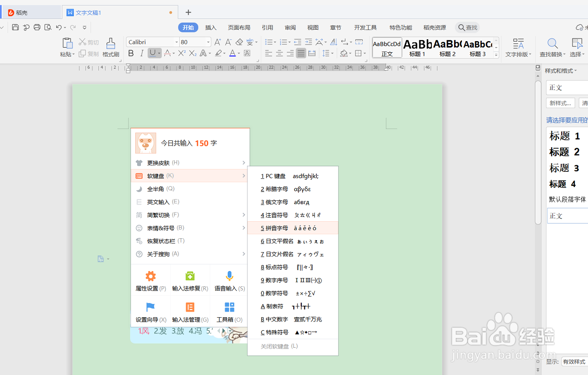
Task: Toggle Italic formatting
Action: [142, 54]
